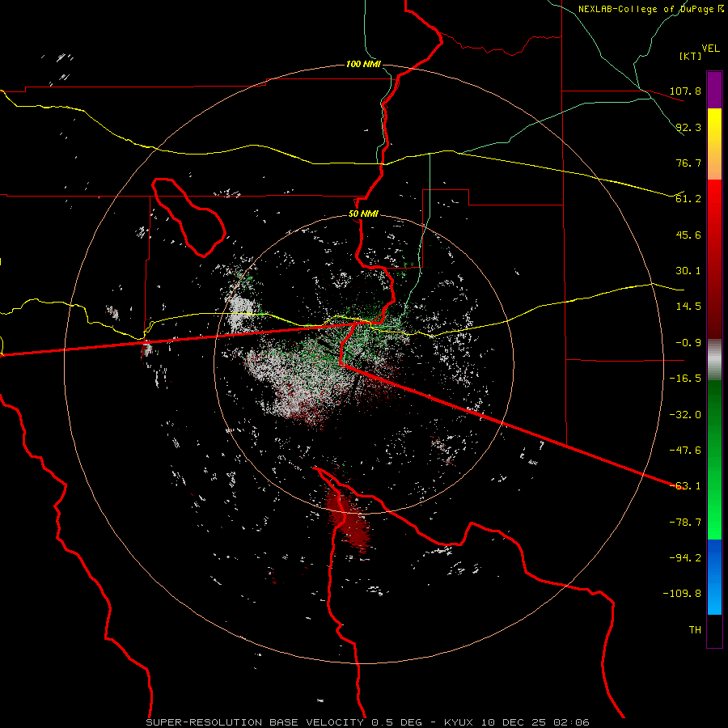The width and height of the screenshot is (728, 728).
Task: Click the -78.7 velocity scale value
Action: pyautogui.click(x=685, y=523)
